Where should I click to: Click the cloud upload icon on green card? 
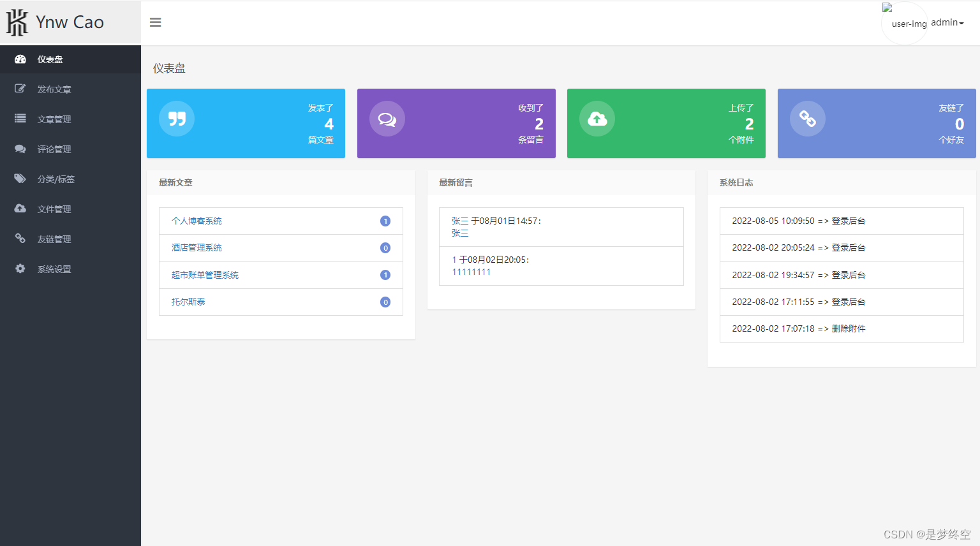(x=597, y=119)
